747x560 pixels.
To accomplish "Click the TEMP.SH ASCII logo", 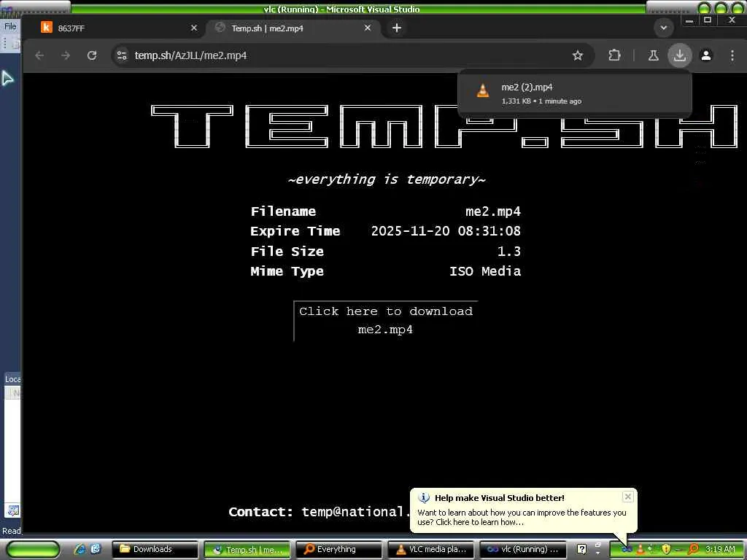I will click(x=444, y=127).
